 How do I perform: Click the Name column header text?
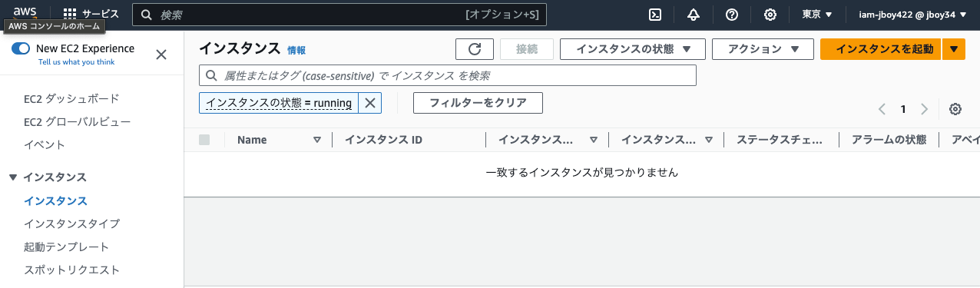click(252, 140)
